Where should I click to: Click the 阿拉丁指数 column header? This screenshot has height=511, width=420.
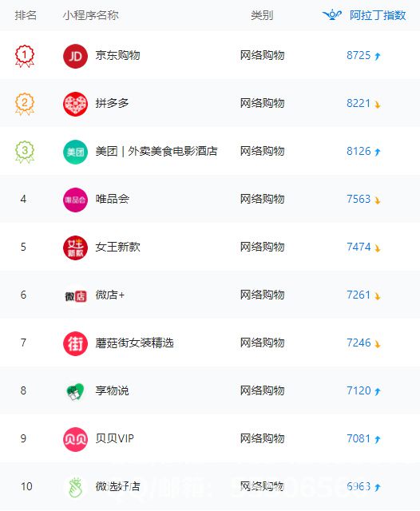click(x=378, y=15)
